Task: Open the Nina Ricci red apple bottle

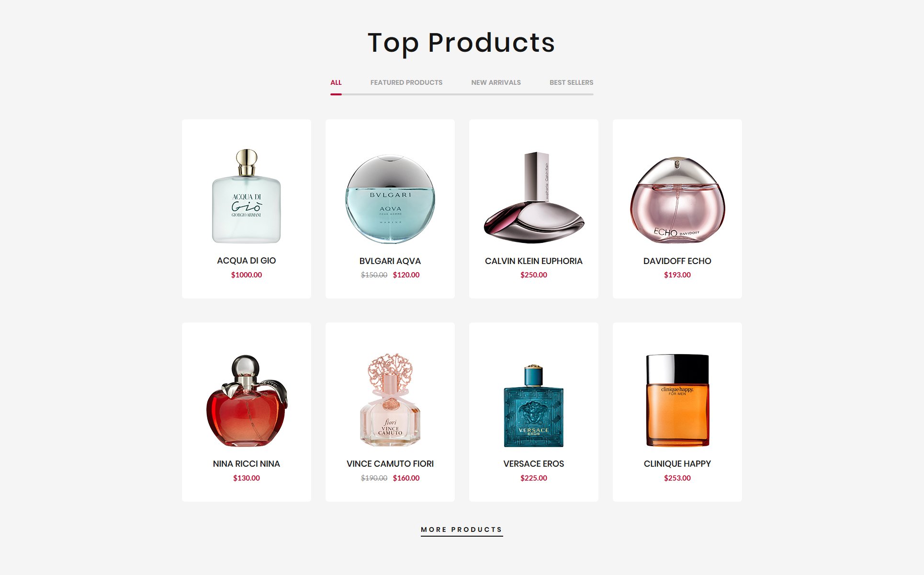Action: click(247, 401)
